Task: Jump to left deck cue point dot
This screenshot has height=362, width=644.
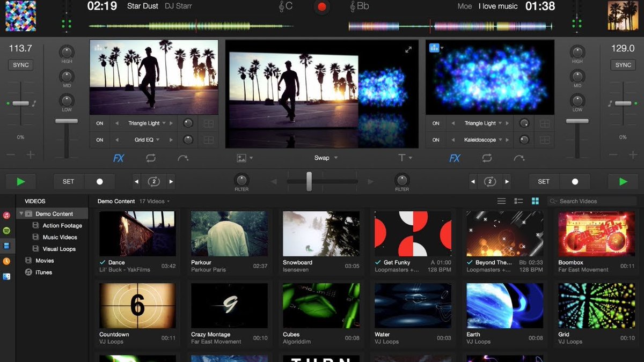Action: 99,182
